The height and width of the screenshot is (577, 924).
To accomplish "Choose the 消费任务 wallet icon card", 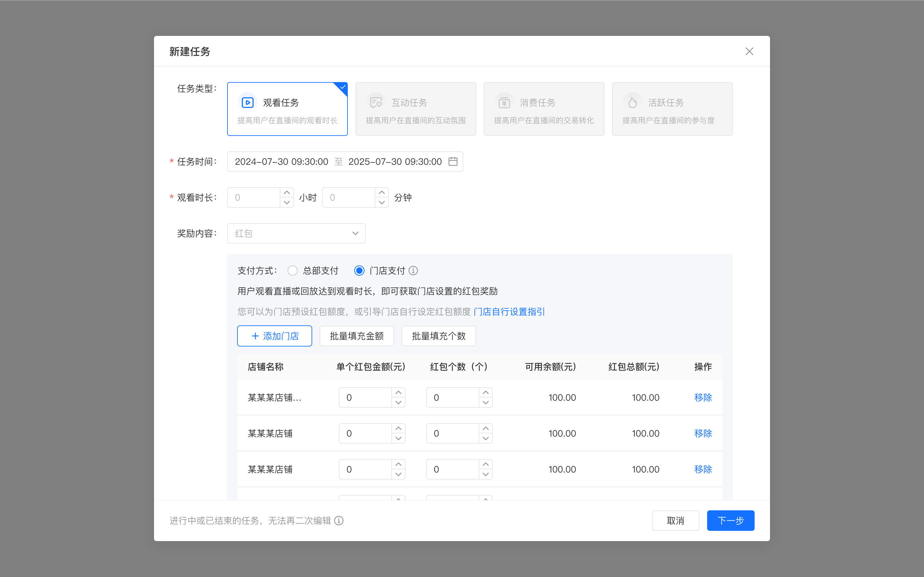I will coord(544,109).
